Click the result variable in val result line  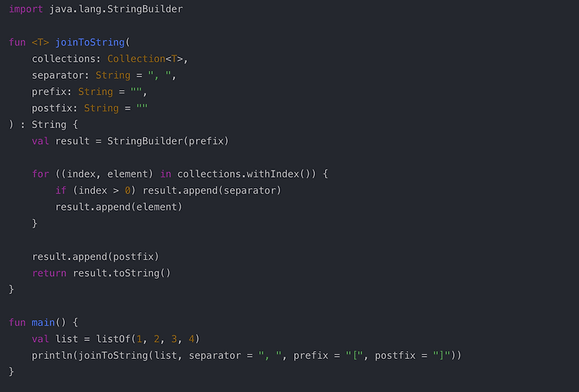[73, 141]
